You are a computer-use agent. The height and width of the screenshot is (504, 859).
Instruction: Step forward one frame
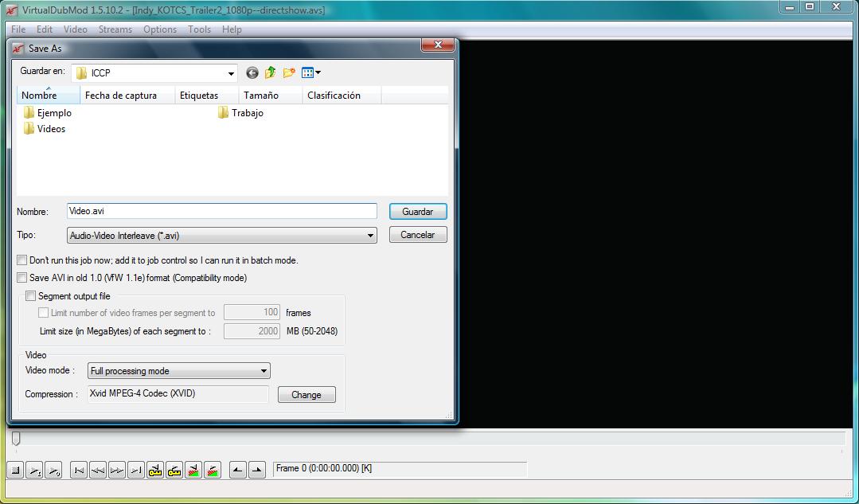117,470
